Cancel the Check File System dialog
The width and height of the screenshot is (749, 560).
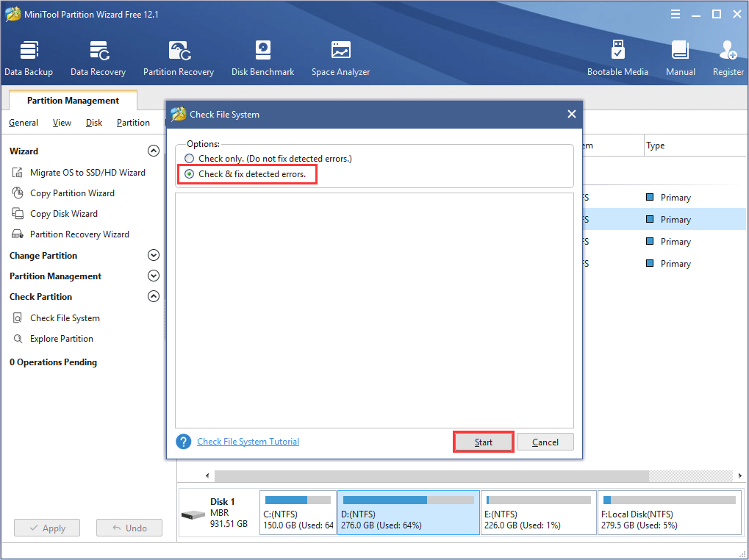(545, 442)
